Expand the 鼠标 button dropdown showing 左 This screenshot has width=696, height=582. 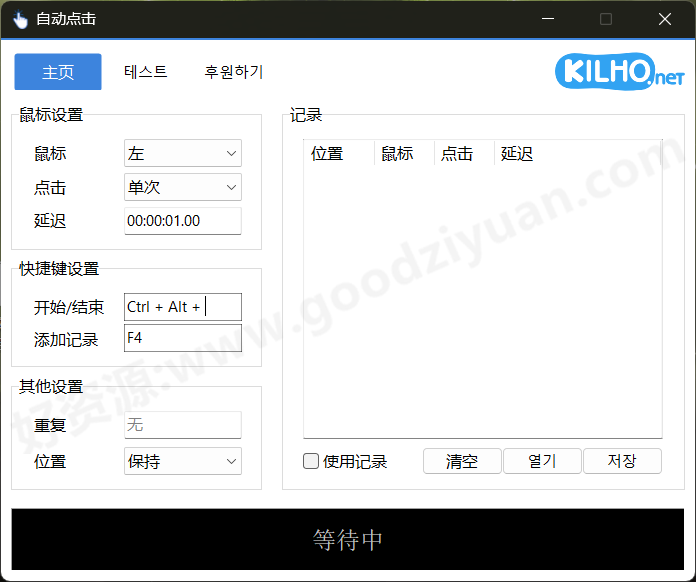[183, 154]
